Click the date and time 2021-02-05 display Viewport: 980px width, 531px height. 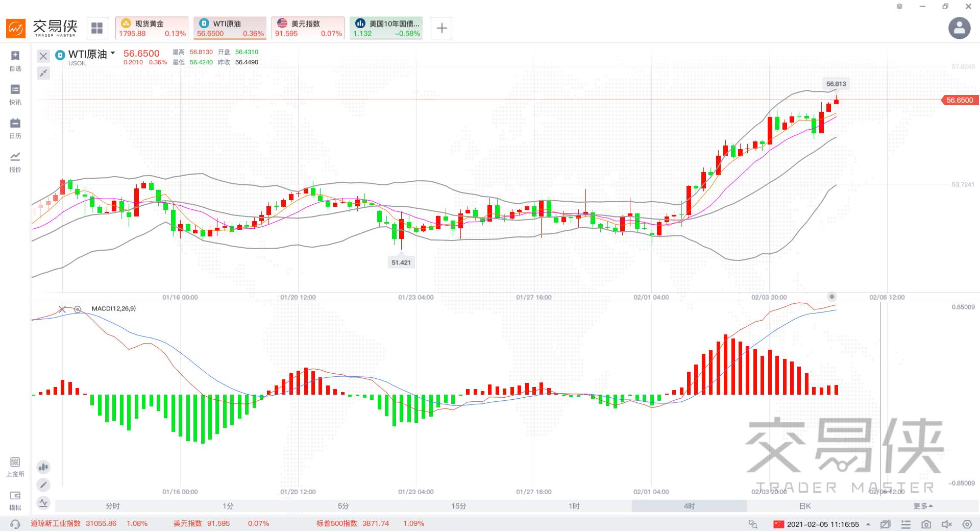[823, 524]
